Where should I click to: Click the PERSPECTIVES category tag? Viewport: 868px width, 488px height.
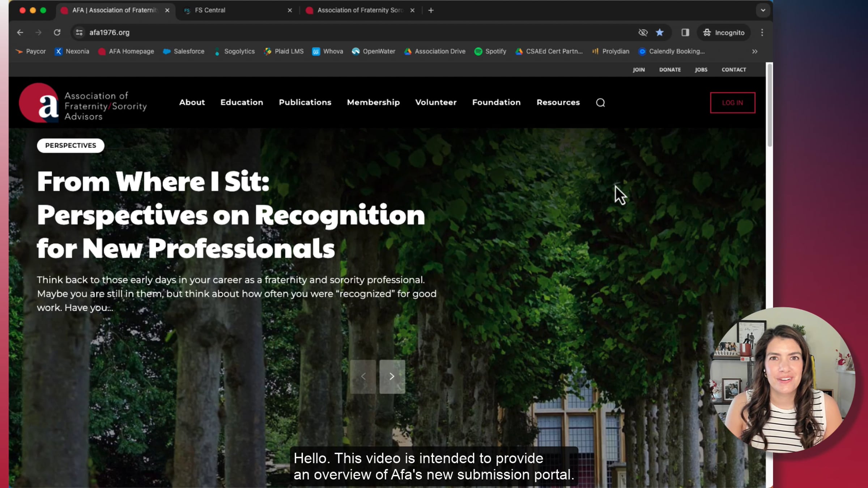pyautogui.click(x=71, y=146)
